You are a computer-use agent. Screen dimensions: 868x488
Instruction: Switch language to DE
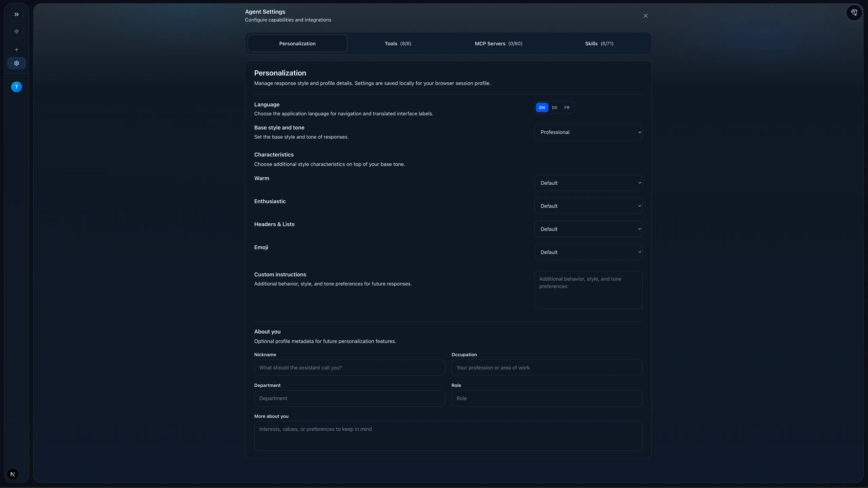point(554,108)
